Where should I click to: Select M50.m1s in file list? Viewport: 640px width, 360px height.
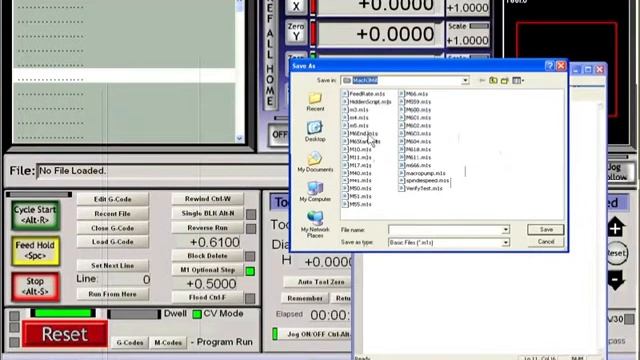(357, 188)
